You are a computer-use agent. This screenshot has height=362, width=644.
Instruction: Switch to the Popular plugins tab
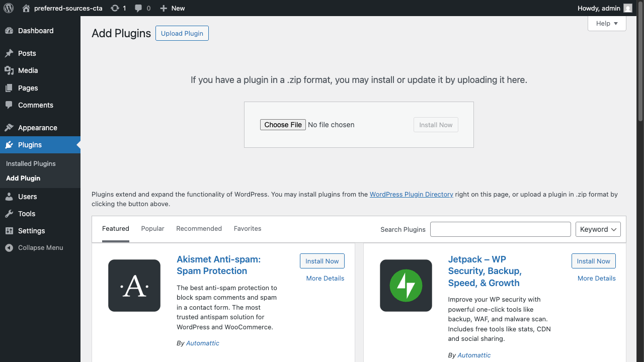(x=152, y=228)
